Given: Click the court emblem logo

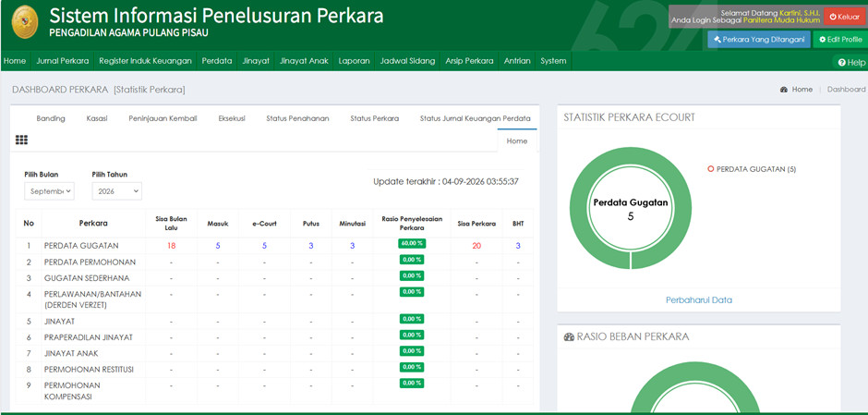Looking at the screenshot, I should pos(25,22).
